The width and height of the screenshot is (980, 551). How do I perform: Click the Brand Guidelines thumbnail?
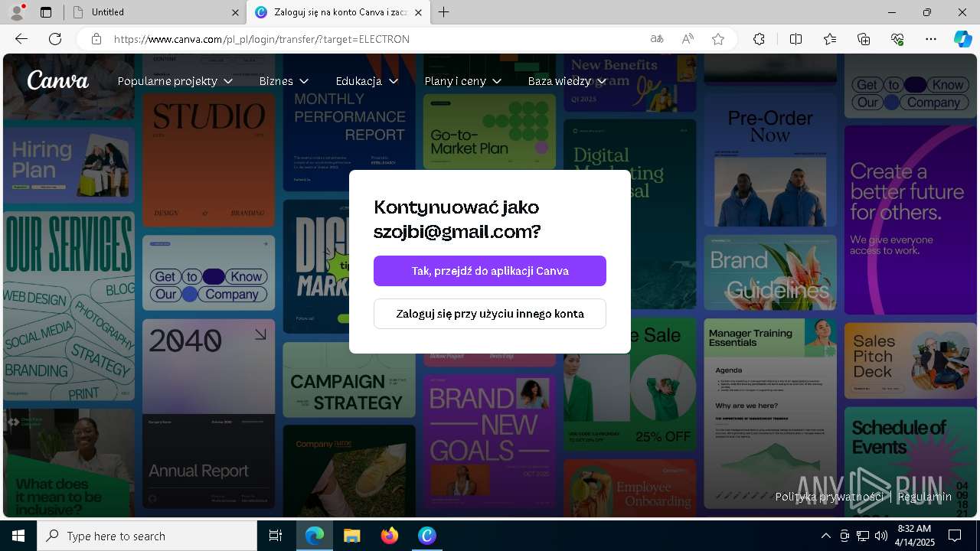770,272
